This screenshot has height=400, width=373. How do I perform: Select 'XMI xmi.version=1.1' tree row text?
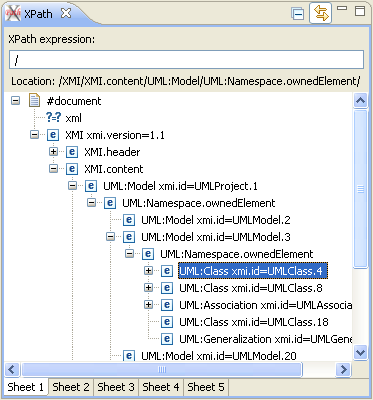pos(115,135)
